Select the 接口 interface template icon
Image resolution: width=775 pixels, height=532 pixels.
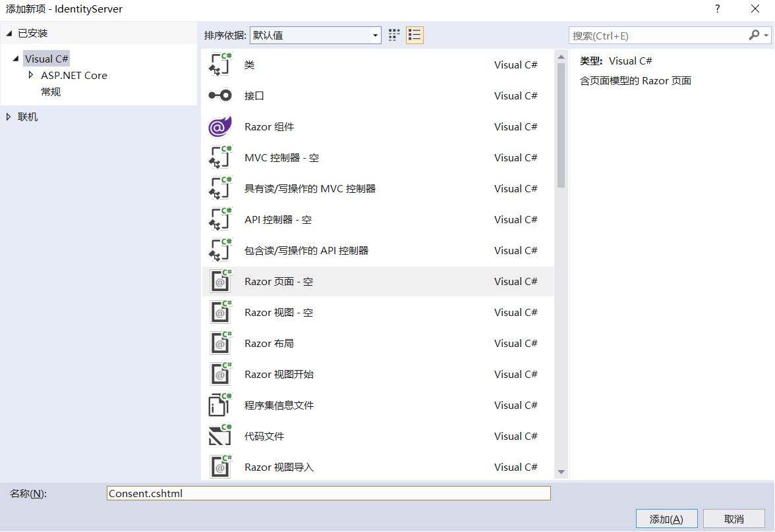(220, 95)
